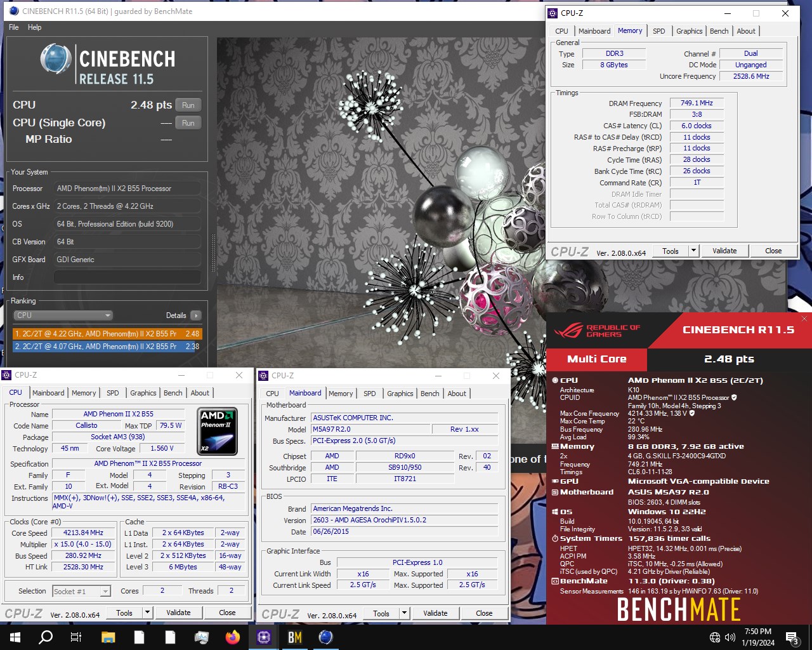Close the BenchMate result overlay
812x650 pixels.
tap(804, 319)
